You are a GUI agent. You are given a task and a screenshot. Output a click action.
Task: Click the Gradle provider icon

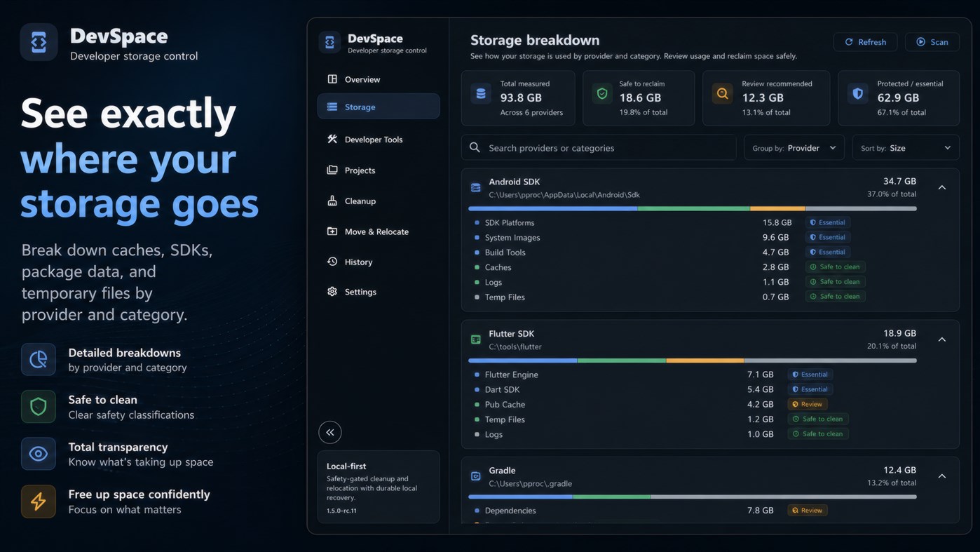476,476
